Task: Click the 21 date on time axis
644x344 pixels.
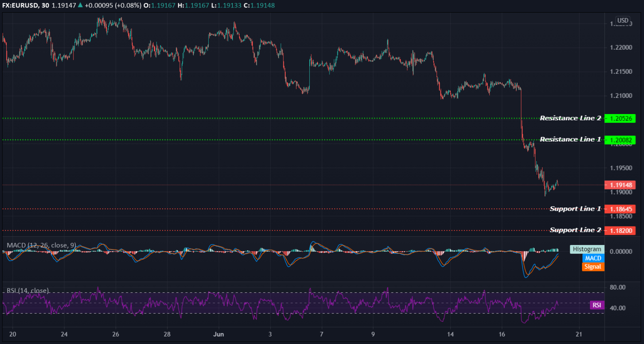Action: coord(579,334)
